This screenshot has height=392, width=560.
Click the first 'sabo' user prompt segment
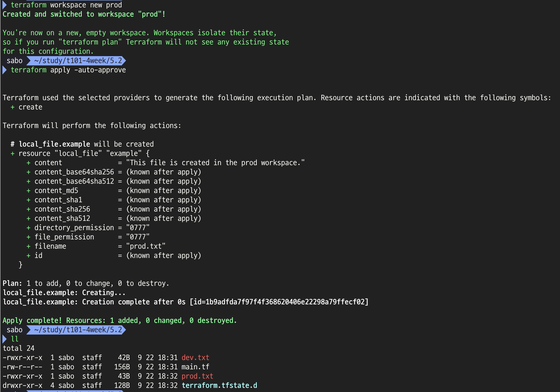pos(14,61)
